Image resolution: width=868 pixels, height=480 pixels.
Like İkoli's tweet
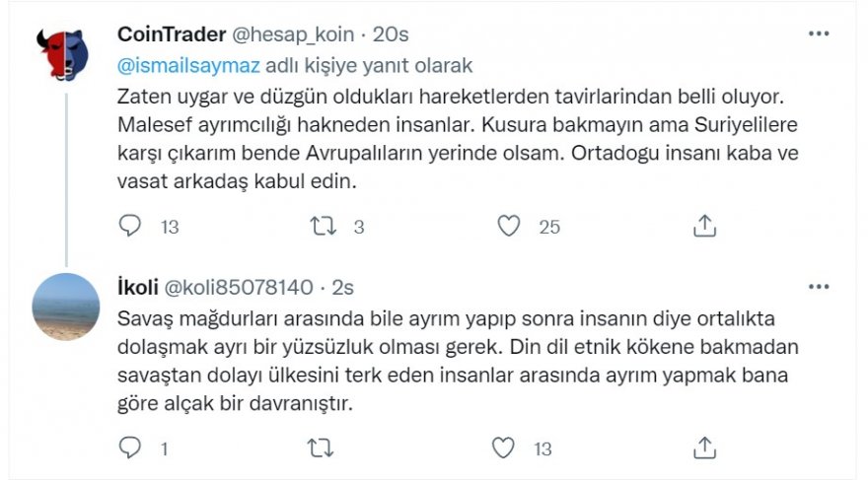(x=503, y=448)
